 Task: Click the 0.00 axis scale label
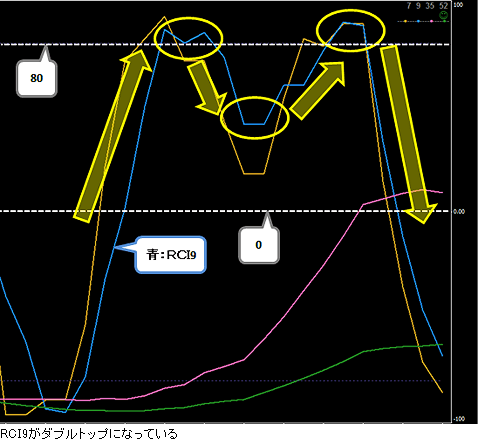(459, 211)
